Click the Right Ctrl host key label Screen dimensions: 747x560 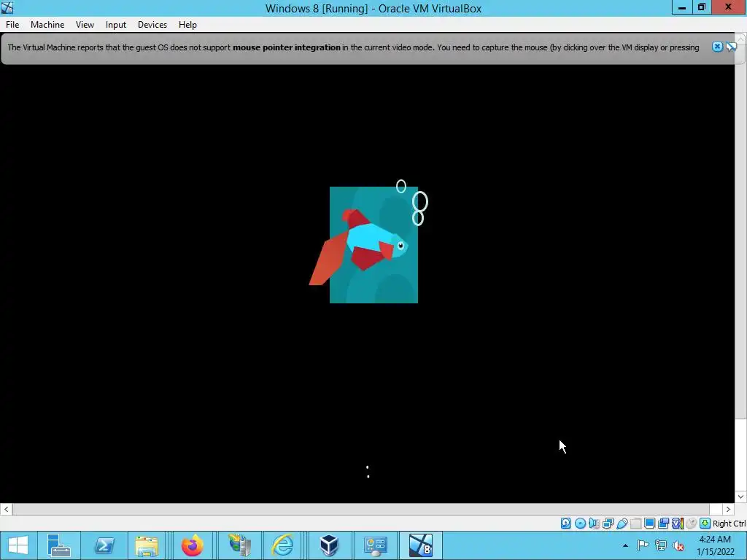(x=729, y=524)
